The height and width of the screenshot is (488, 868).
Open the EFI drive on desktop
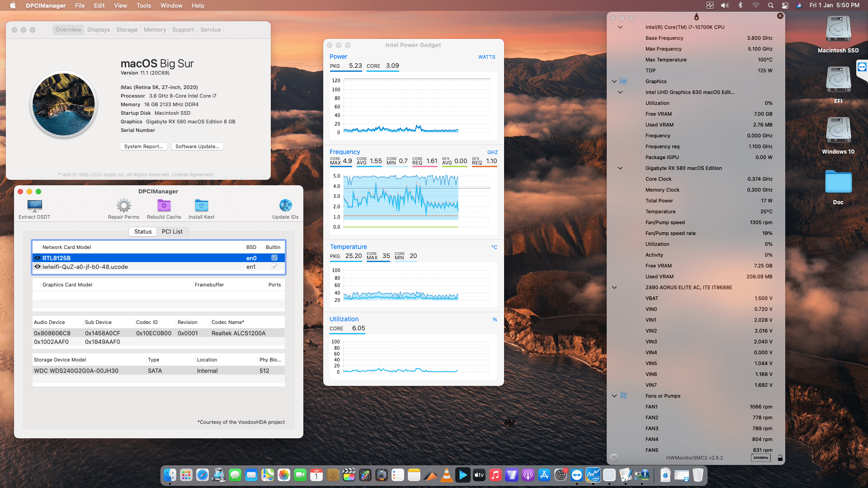[838, 80]
